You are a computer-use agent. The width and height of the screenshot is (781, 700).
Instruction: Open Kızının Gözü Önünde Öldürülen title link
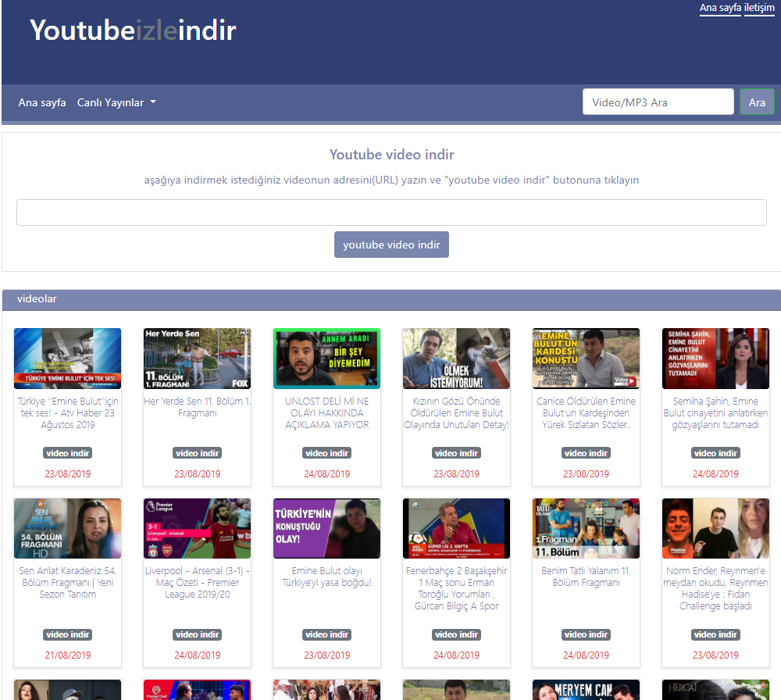point(457,412)
